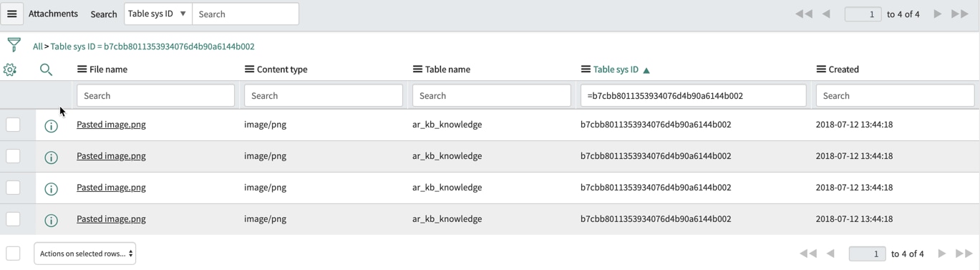
Task: Sort by the Table sys ID column header
Action: point(616,69)
